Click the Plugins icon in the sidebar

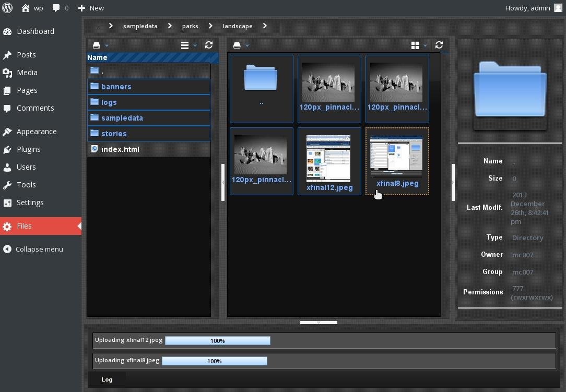tap(7, 149)
